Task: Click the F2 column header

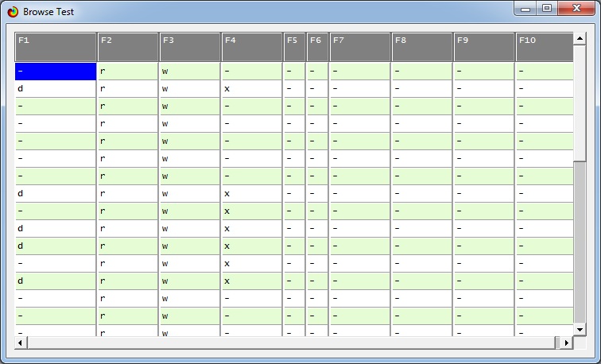Action: 128,47
